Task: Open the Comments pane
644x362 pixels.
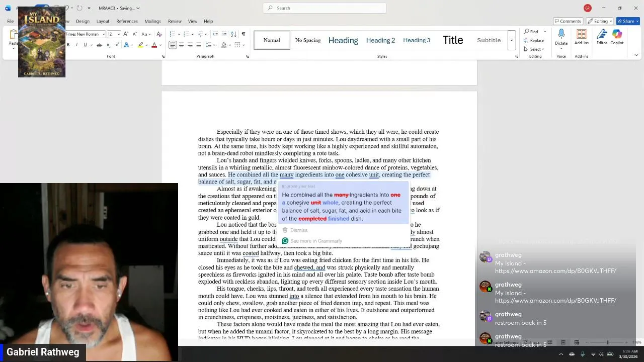Action: point(568,21)
